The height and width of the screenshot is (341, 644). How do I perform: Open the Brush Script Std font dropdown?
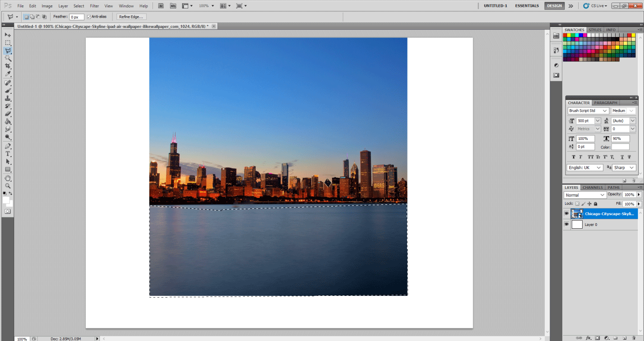point(604,111)
